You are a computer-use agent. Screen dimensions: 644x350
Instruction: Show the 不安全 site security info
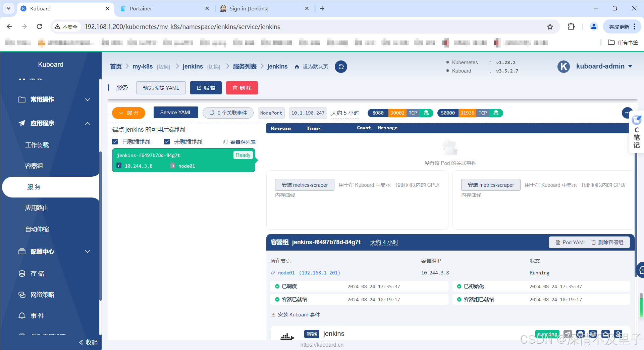pyautogui.click(x=66, y=27)
